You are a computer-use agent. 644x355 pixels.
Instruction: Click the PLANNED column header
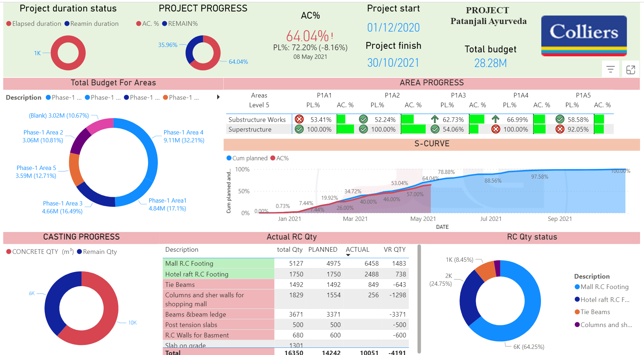323,250
